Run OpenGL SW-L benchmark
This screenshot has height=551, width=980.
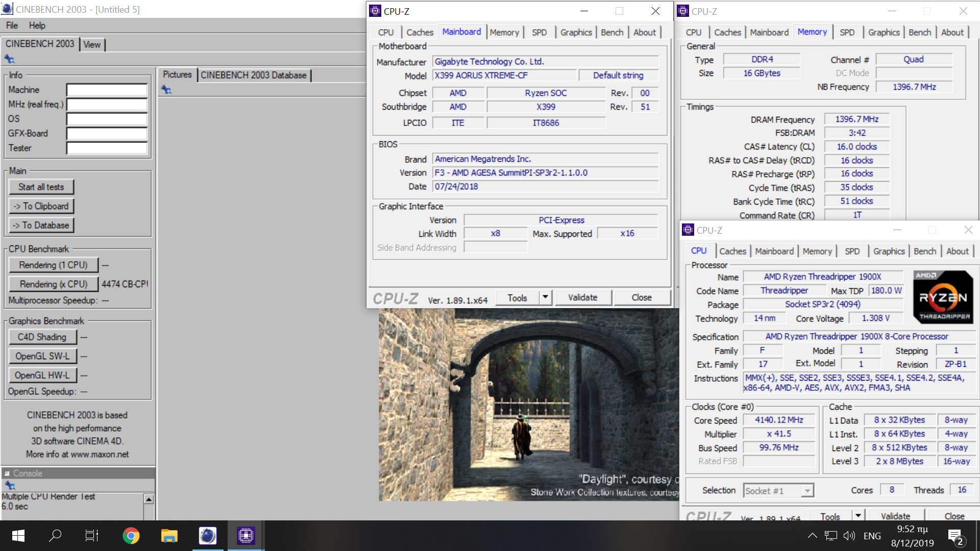[42, 356]
